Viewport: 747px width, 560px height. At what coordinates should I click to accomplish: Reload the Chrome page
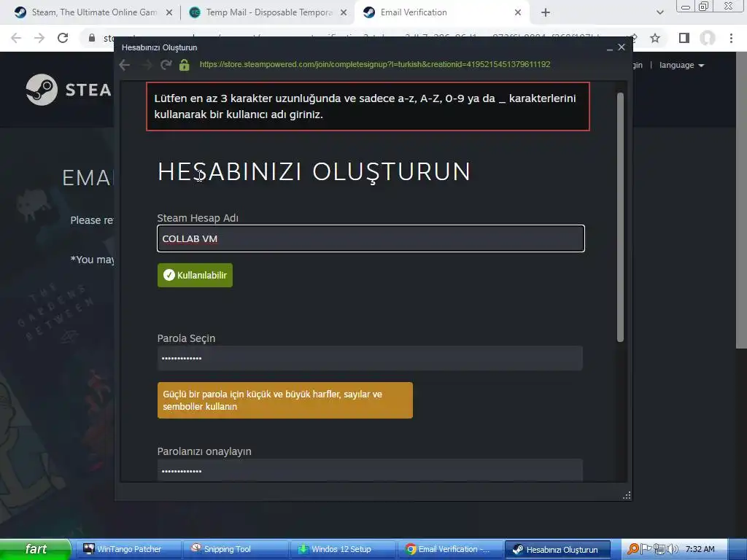[x=63, y=38]
